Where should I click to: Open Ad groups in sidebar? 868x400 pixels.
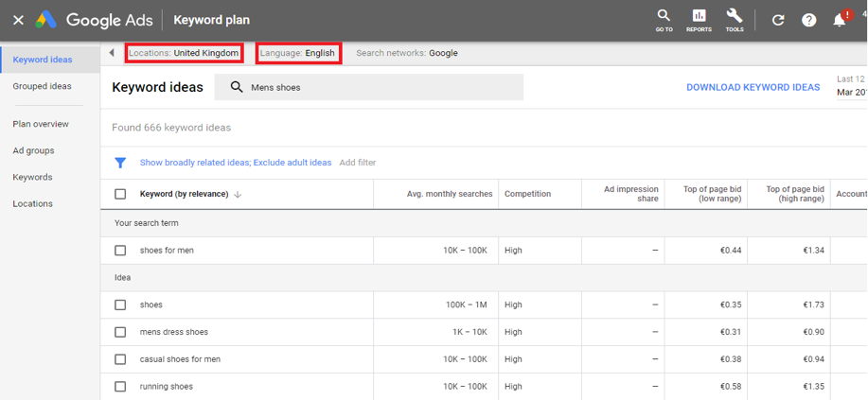34,150
